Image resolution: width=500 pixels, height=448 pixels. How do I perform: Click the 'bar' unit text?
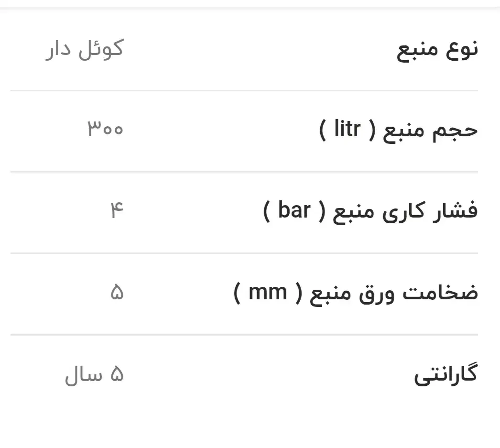[294, 210]
